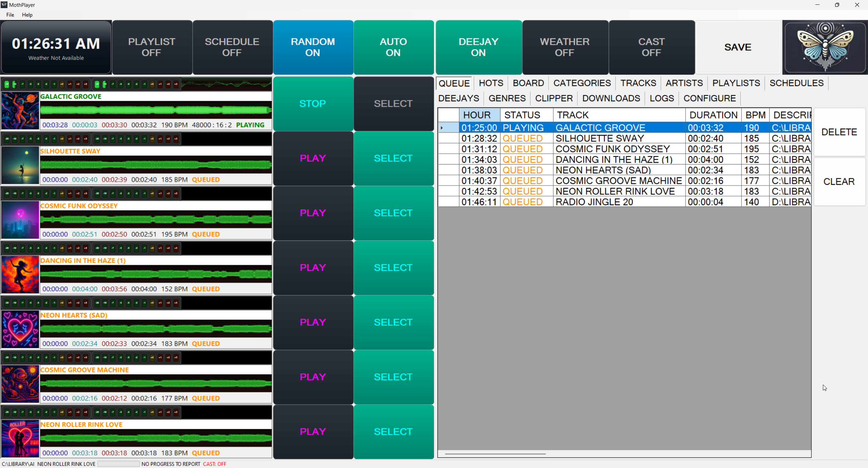Open the Help menu
868x468 pixels.
click(27, 15)
